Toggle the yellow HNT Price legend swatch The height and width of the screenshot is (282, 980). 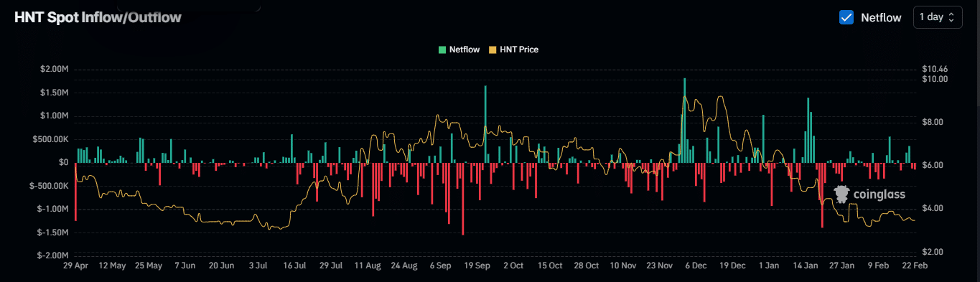[493, 50]
